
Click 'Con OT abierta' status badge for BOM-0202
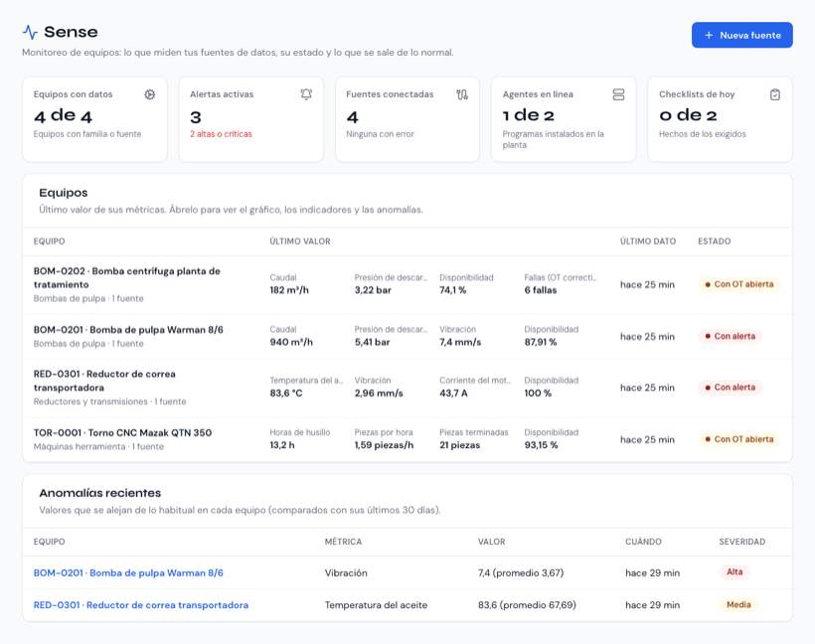[x=739, y=284]
